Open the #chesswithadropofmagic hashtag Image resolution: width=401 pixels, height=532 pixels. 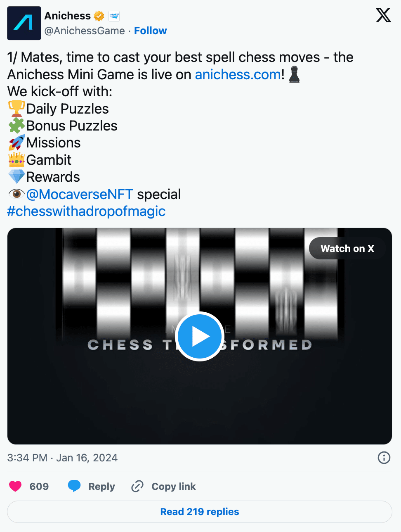click(86, 211)
